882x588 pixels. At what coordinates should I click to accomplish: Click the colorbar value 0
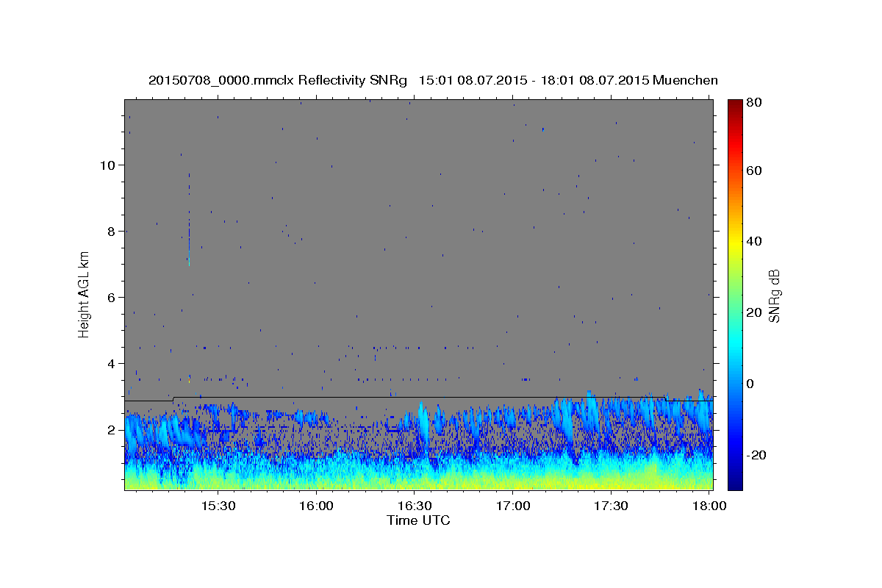(x=751, y=384)
